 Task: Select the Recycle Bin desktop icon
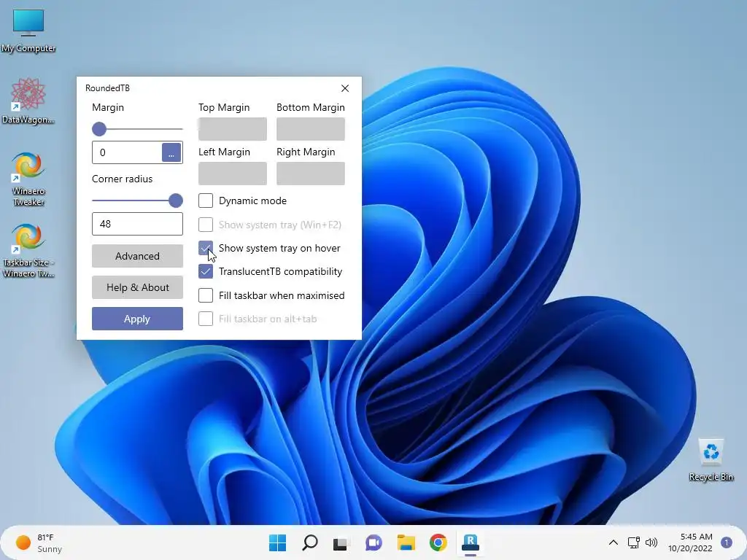[711, 460]
